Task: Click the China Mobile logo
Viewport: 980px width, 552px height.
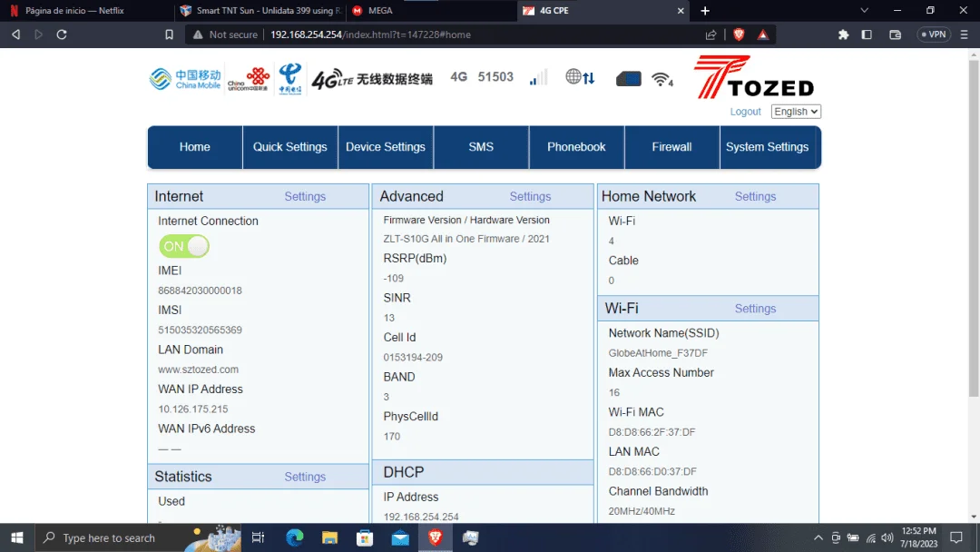Action: point(185,79)
